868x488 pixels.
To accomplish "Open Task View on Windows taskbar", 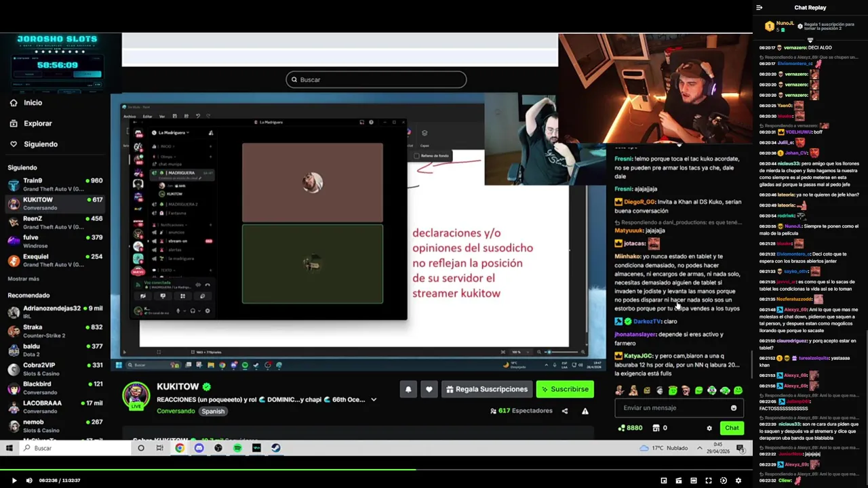I will point(160,448).
